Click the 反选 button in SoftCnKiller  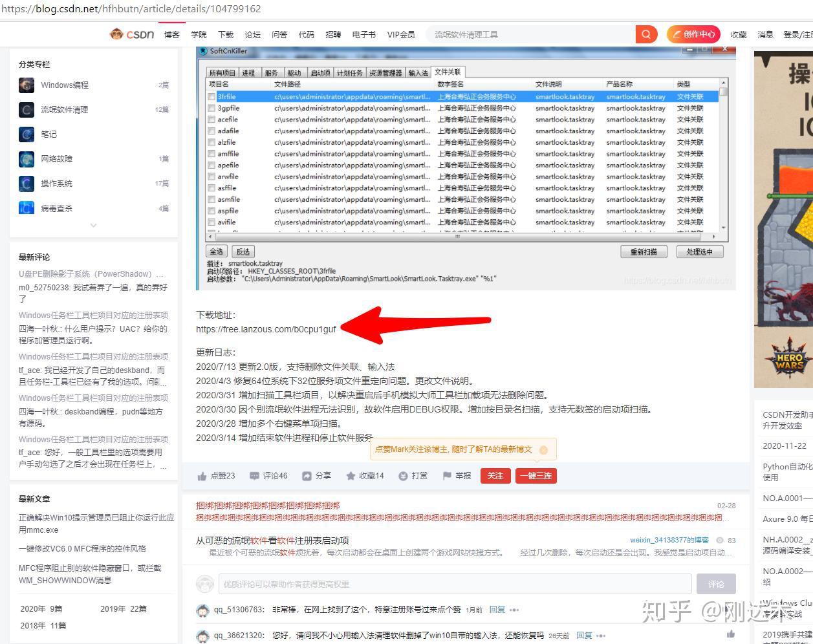click(x=243, y=252)
